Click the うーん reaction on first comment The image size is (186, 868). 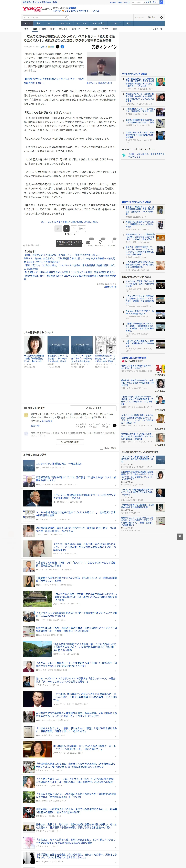tap(106, 426)
